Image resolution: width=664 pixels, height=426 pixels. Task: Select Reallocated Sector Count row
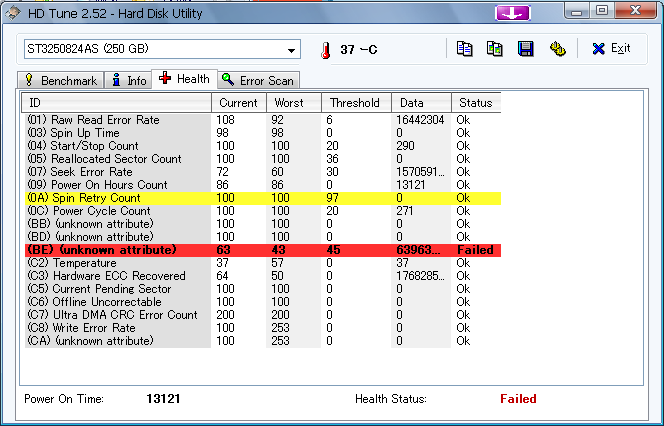[x=263, y=159]
